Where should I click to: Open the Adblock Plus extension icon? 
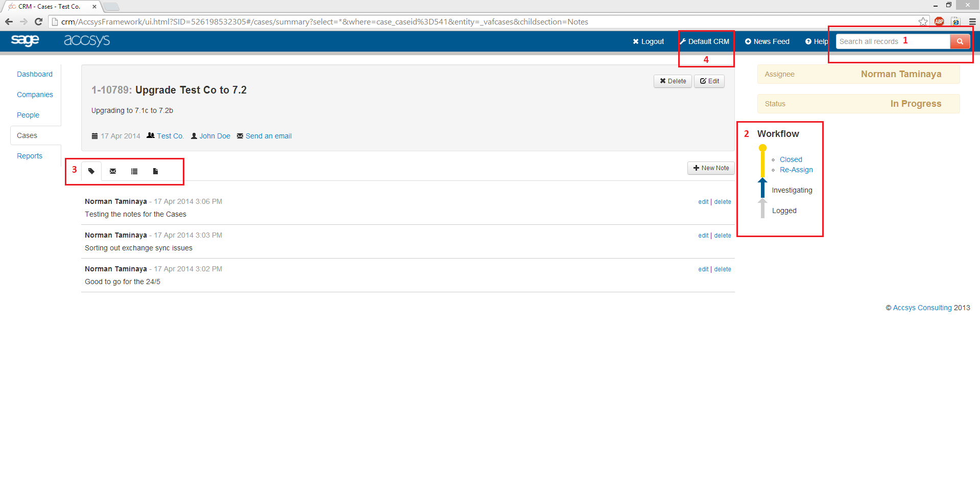[939, 21]
